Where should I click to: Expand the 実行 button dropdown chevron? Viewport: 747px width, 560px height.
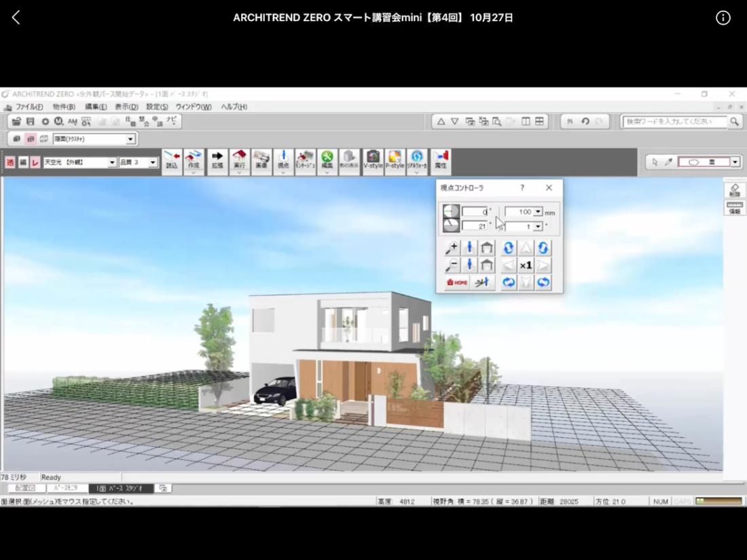click(239, 173)
